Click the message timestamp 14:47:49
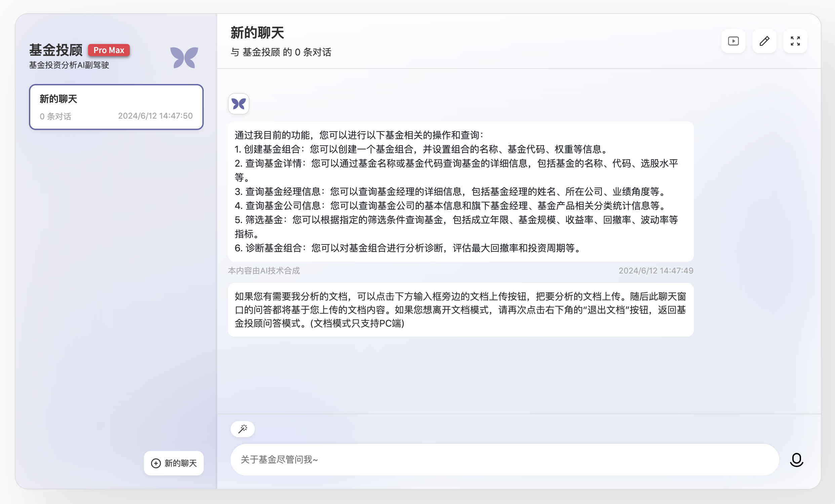 pyautogui.click(x=655, y=270)
